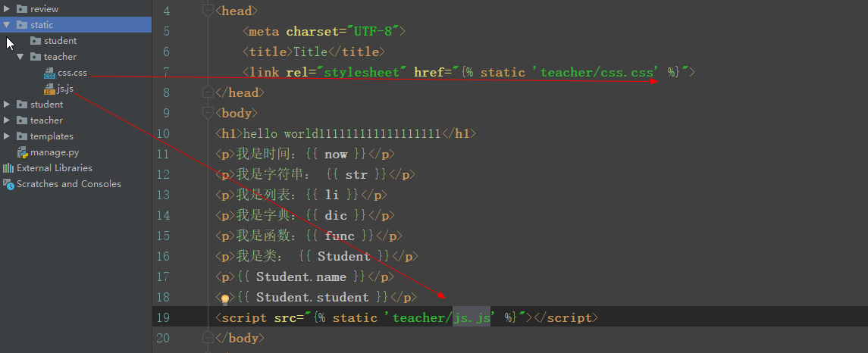Viewport: 868px width, 353px height.
Task: Expand the templates folder arrow
Action: click(7, 136)
